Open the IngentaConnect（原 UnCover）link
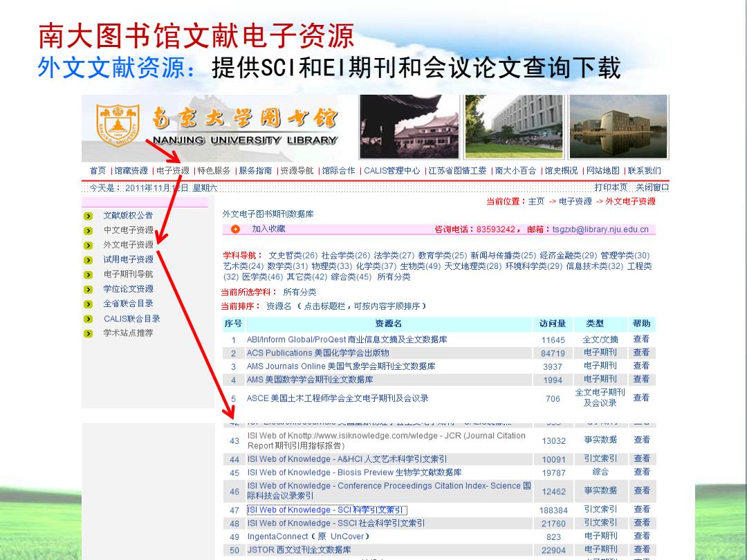The height and width of the screenshot is (560, 747). click(x=308, y=536)
